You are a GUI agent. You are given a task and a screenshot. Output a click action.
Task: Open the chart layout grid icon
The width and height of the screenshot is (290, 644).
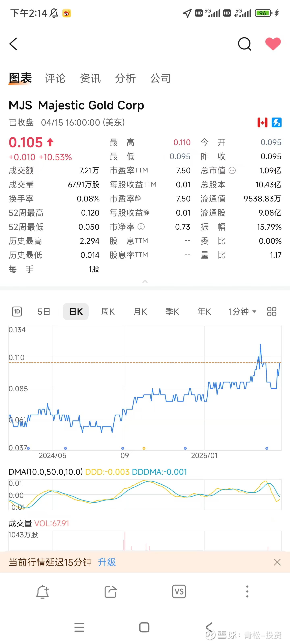point(271,312)
